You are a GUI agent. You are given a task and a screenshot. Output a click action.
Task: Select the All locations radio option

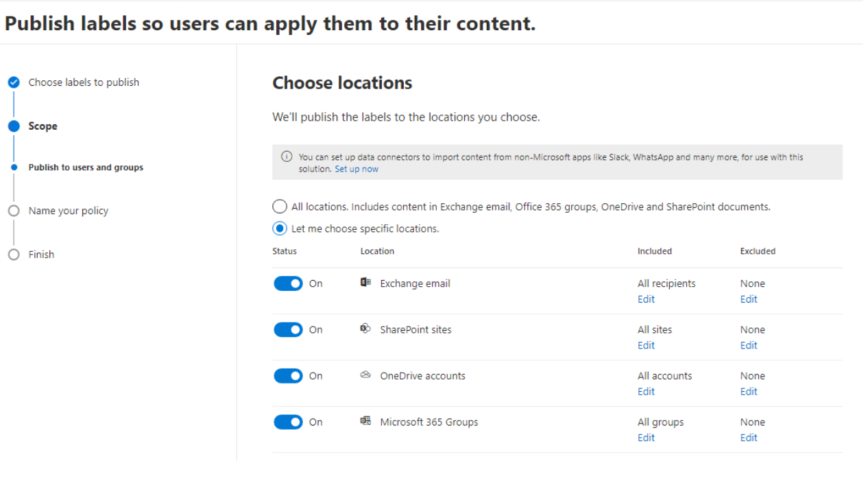(x=280, y=207)
